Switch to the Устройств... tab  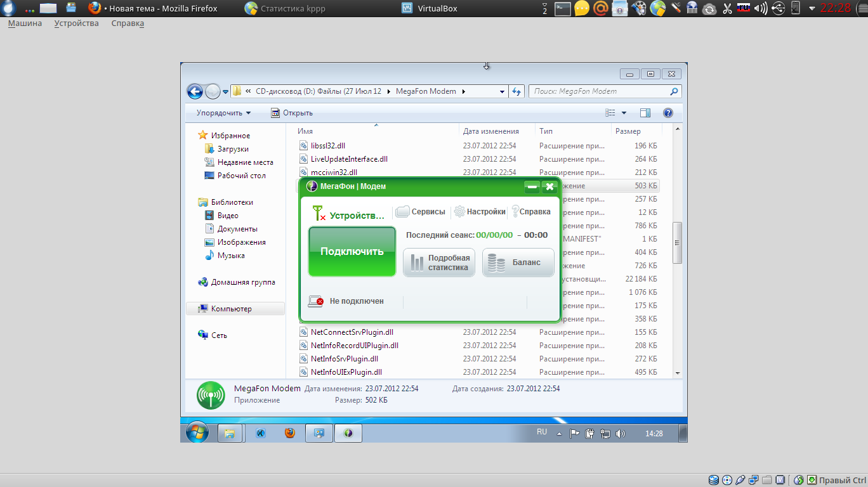(349, 214)
